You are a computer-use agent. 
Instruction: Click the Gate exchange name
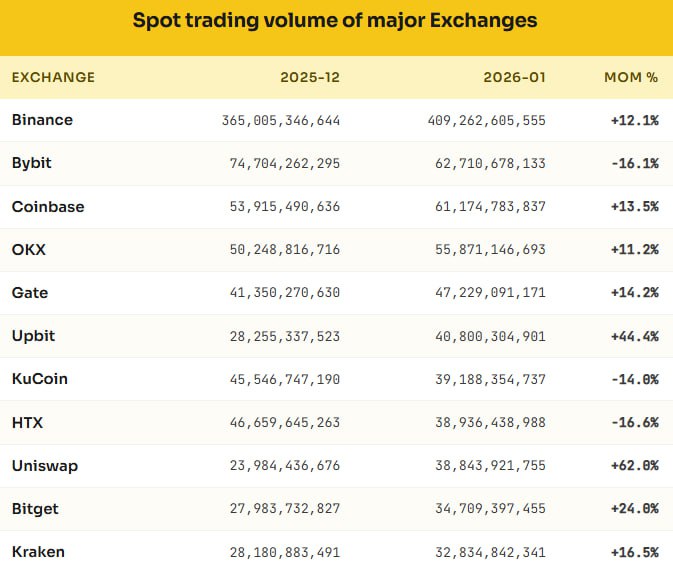(30, 293)
